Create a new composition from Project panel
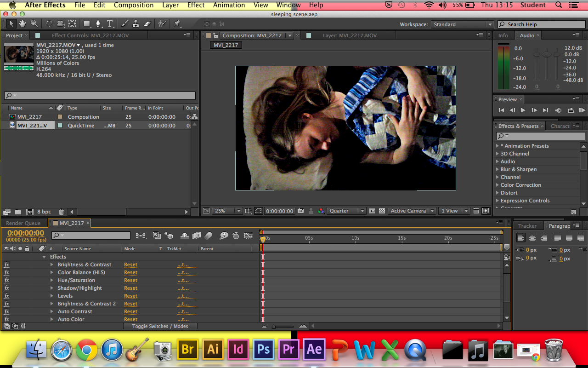The width and height of the screenshot is (588, 368). click(29, 212)
